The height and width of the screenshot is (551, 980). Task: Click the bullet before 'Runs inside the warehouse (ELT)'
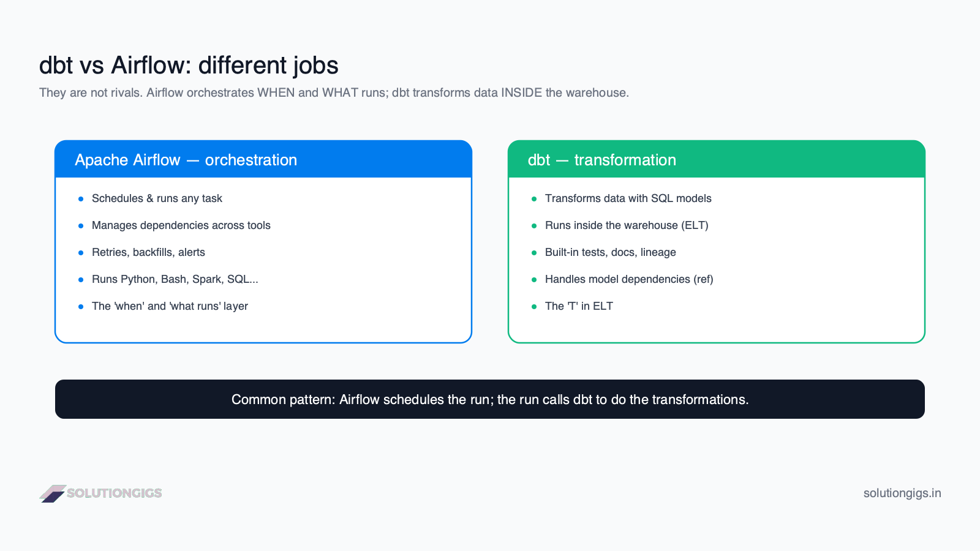tap(534, 226)
